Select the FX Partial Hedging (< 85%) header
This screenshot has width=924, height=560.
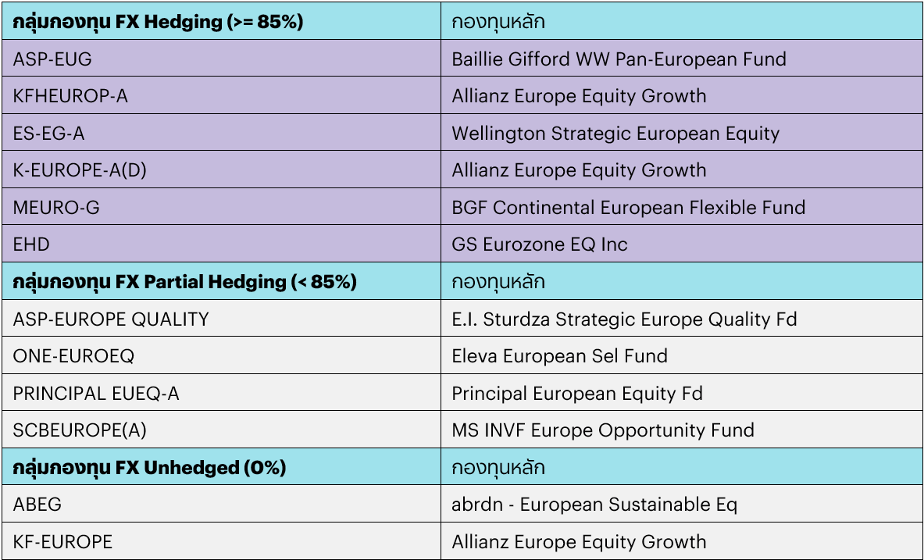[184, 282]
